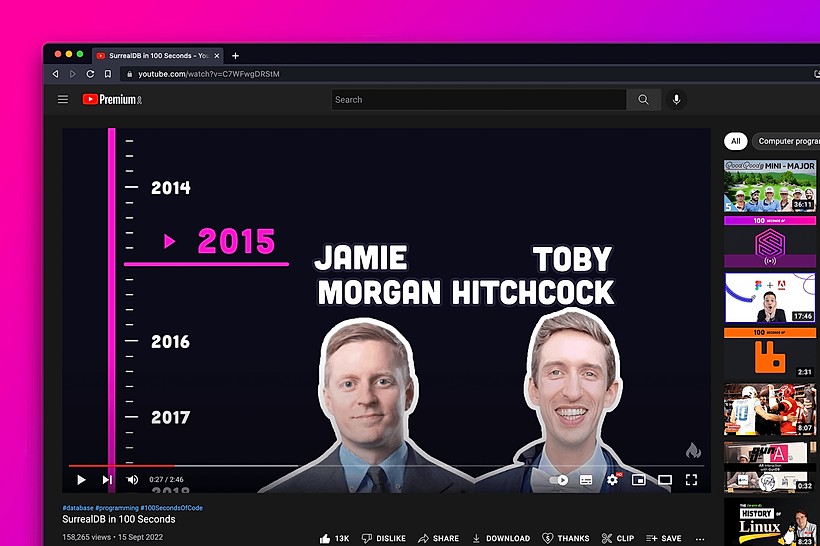Image resolution: width=820 pixels, height=546 pixels.
Task: Click the THANKS button
Action: click(x=566, y=538)
